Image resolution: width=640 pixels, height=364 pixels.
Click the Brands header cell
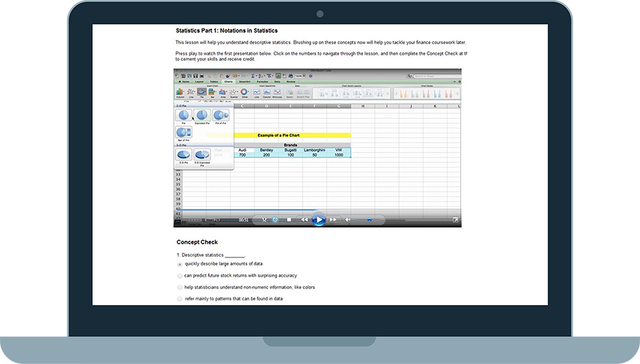click(x=290, y=145)
